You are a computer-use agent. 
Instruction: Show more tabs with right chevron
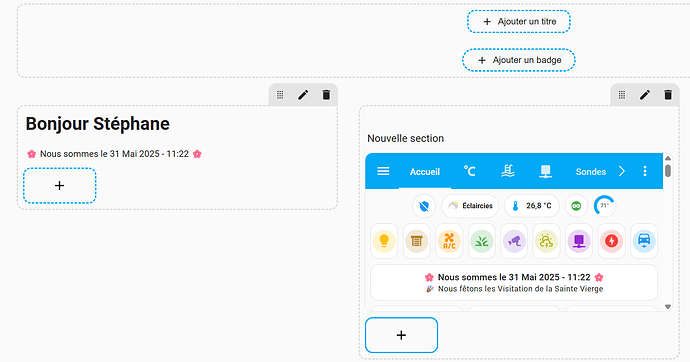622,171
